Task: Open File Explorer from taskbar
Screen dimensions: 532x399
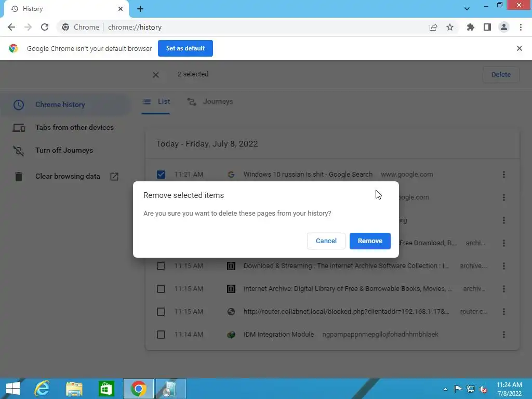Action: pos(74,389)
